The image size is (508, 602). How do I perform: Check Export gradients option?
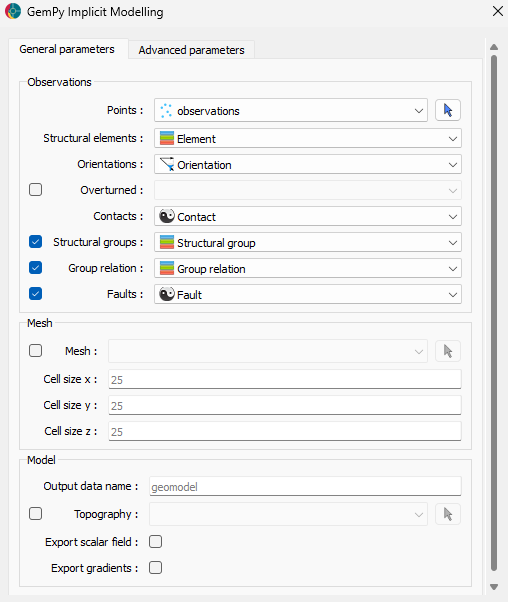point(156,567)
